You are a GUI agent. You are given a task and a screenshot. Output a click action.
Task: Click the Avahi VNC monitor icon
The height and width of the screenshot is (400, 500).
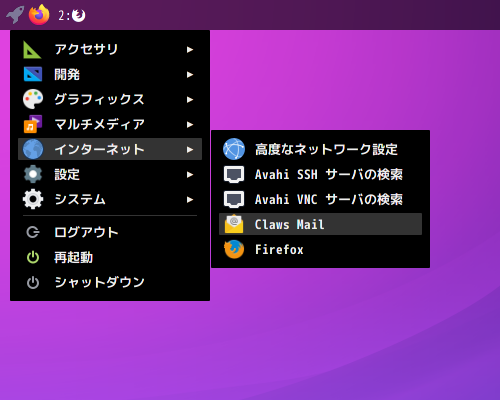(234, 199)
